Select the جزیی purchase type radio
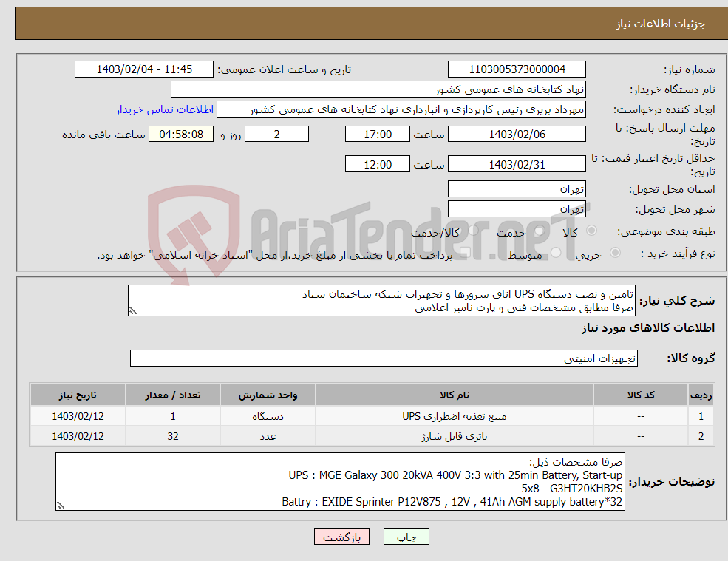This screenshot has width=728, height=561. (x=615, y=253)
